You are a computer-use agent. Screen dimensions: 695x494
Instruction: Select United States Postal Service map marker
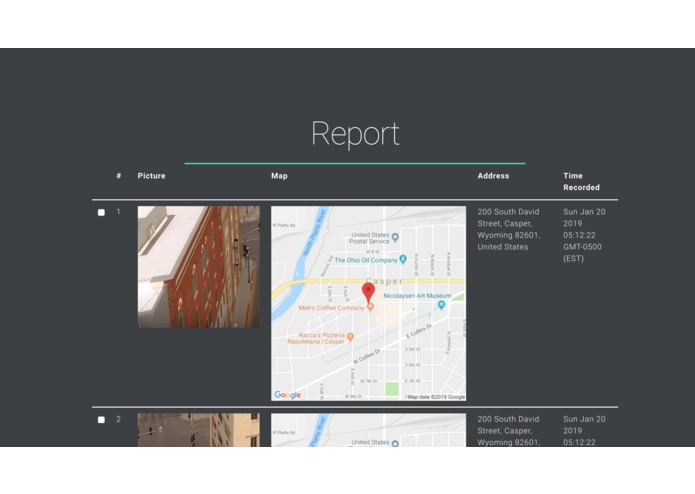395,237
